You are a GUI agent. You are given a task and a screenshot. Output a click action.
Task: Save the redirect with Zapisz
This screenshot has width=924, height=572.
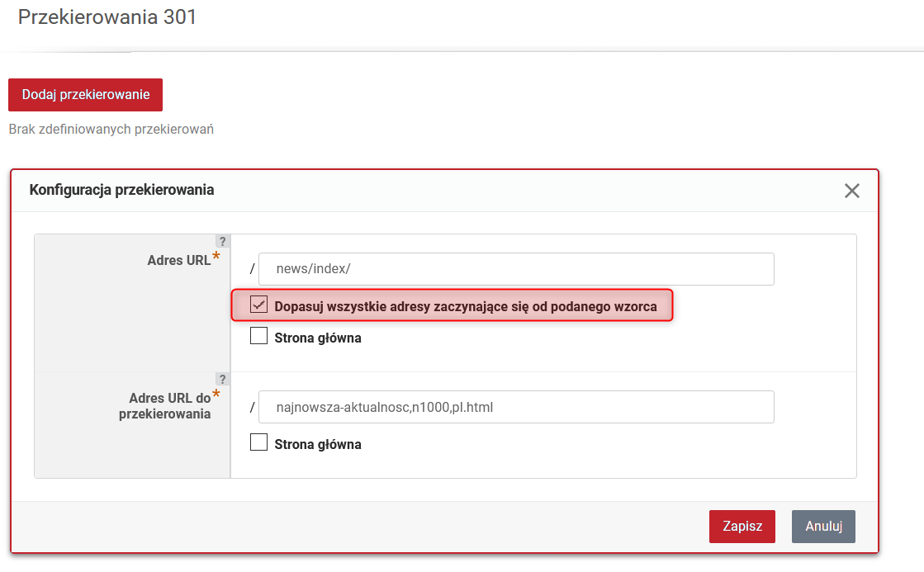[x=742, y=527]
